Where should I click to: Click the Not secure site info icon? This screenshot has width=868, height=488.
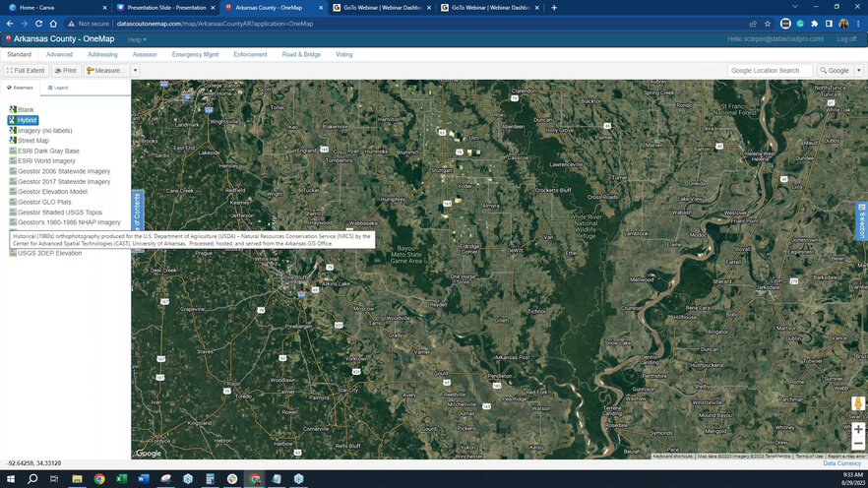click(x=72, y=24)
